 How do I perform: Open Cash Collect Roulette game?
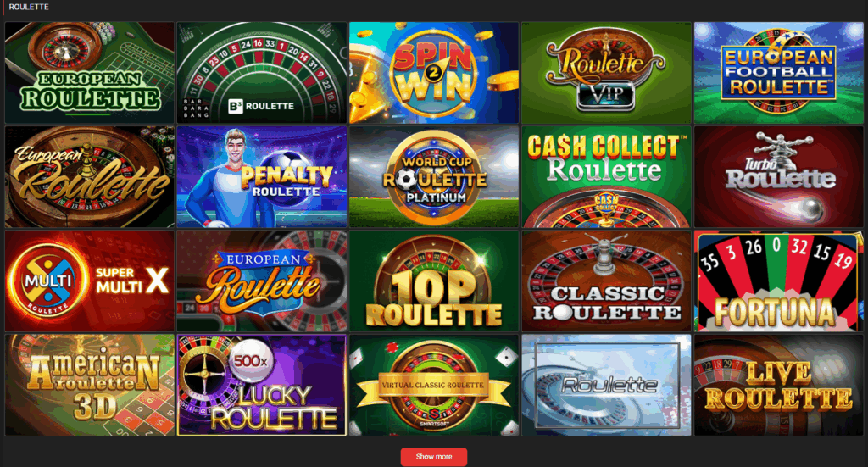[x=606, y=176]
